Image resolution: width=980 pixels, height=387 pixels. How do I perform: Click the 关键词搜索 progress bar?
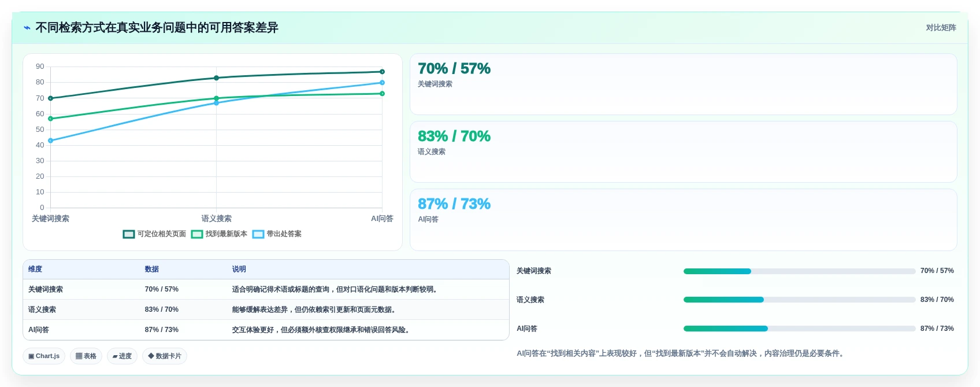tap(800, 271)
